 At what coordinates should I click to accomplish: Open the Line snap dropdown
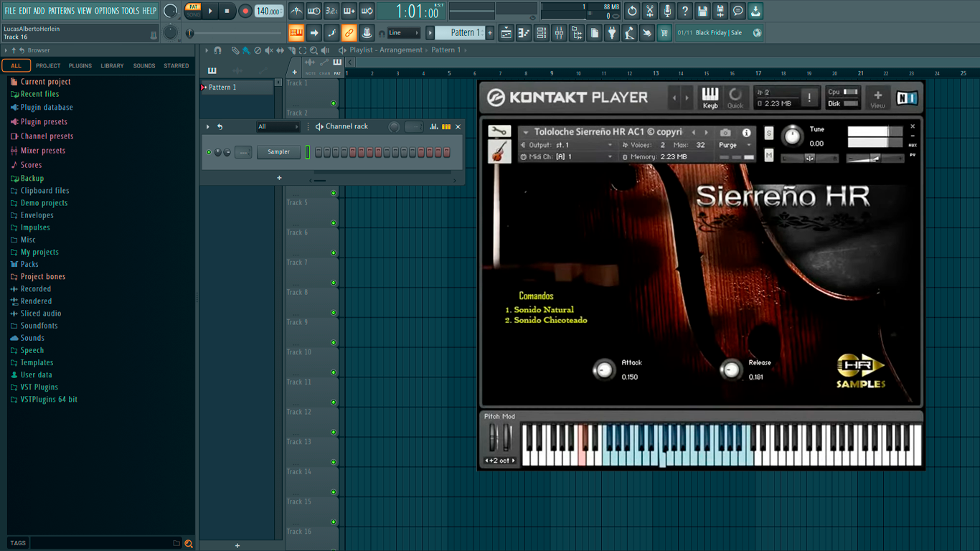point(404,33)
